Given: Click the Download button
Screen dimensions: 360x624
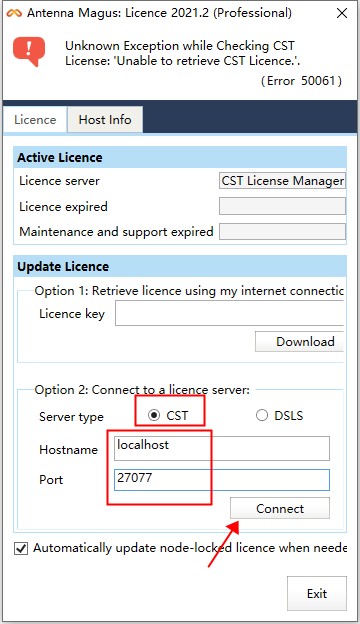Looking at the screenshot, I should (299, 341).
